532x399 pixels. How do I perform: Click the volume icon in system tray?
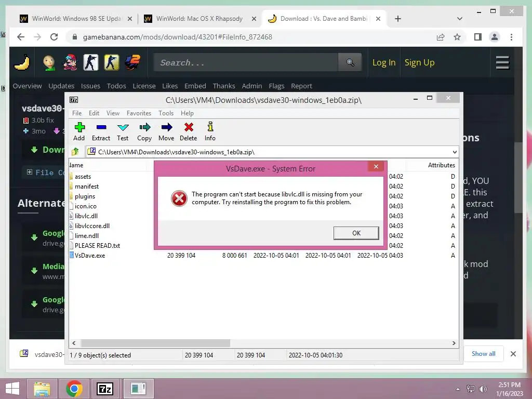coord(483,389)
